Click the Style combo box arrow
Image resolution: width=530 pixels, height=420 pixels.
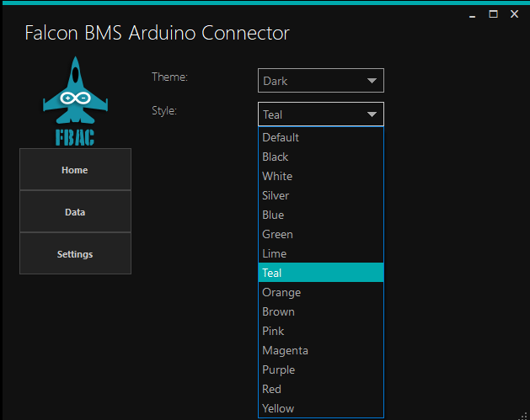coord(372,114)
